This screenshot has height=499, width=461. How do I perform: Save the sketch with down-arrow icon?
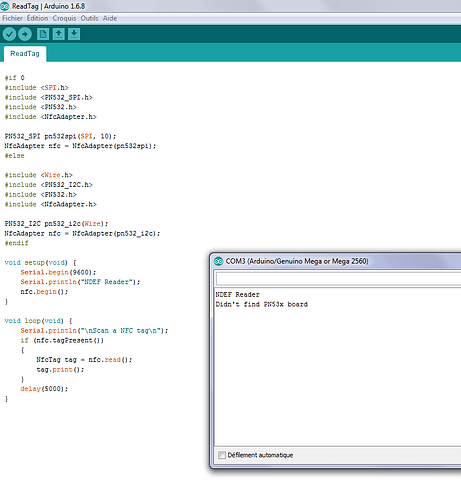[x=74, y=34]
